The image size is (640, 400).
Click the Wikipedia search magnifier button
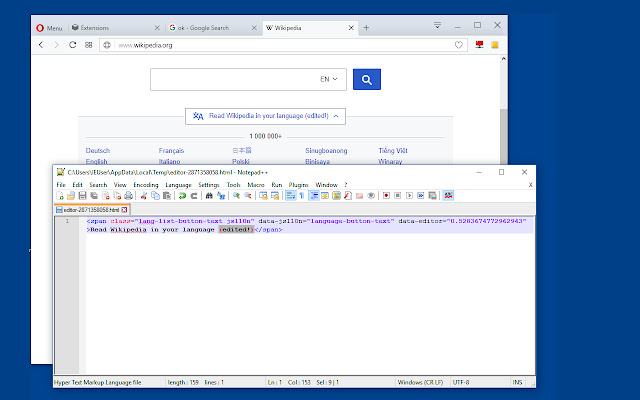(366, 79)
